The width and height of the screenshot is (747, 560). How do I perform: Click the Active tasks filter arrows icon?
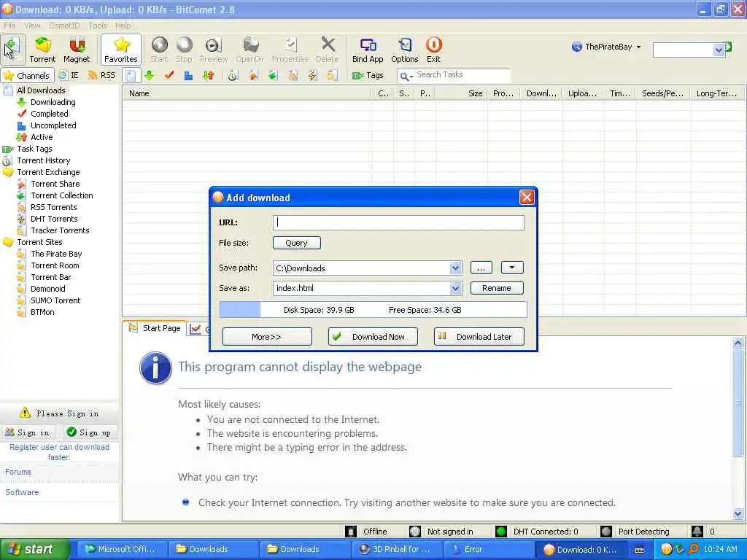[x=208, y=75]
